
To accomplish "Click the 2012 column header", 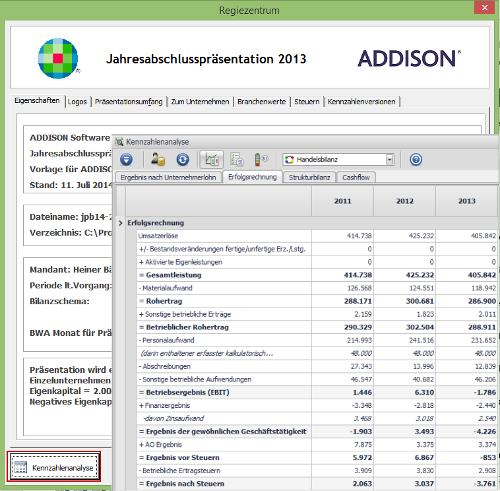I will click(404, 201).
